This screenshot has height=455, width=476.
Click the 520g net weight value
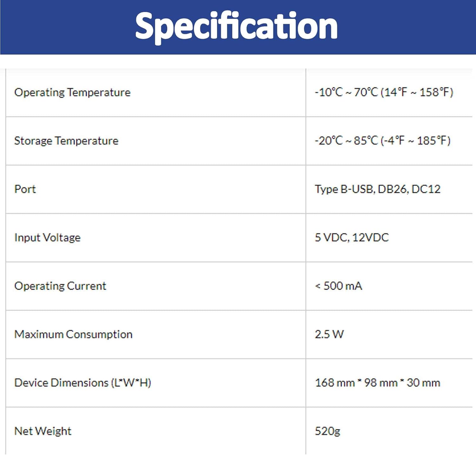point(327,431)
